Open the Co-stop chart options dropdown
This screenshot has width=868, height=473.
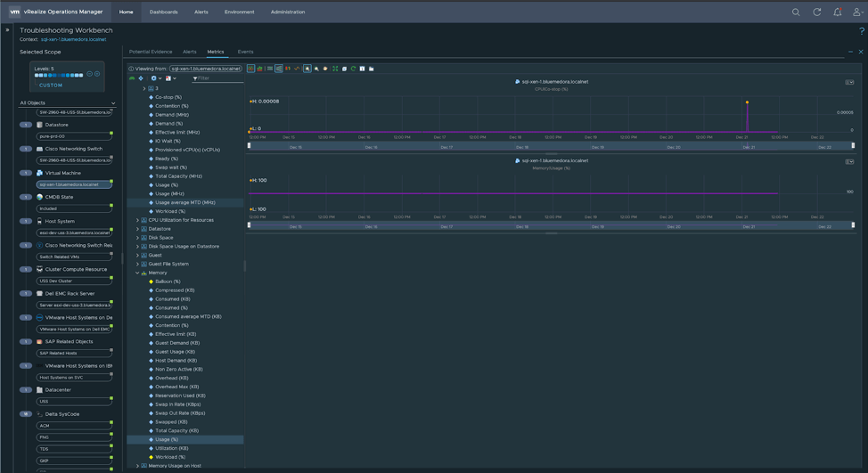(849, 83)
